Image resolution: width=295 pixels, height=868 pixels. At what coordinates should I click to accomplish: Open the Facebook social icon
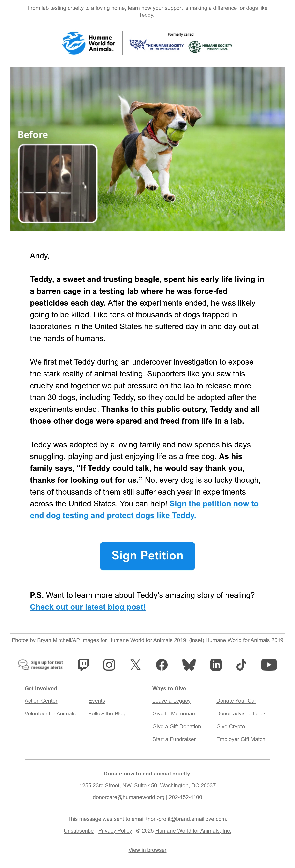[162, 665]
